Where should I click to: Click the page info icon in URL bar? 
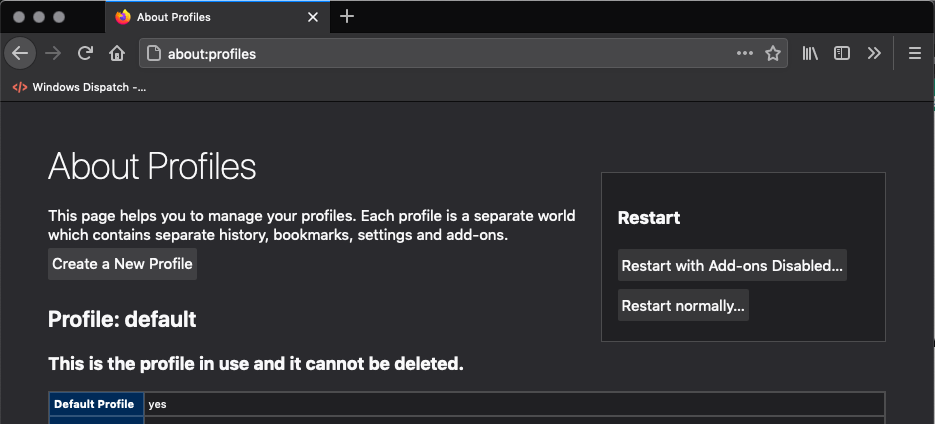154,54
